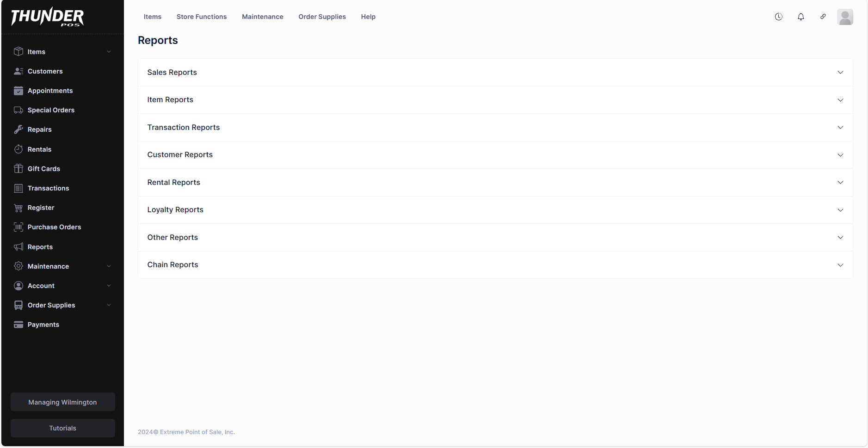This screenshot has width=868, height=448.
Task: Click the Payments credit card icon
Action: (x=18, y=325)
